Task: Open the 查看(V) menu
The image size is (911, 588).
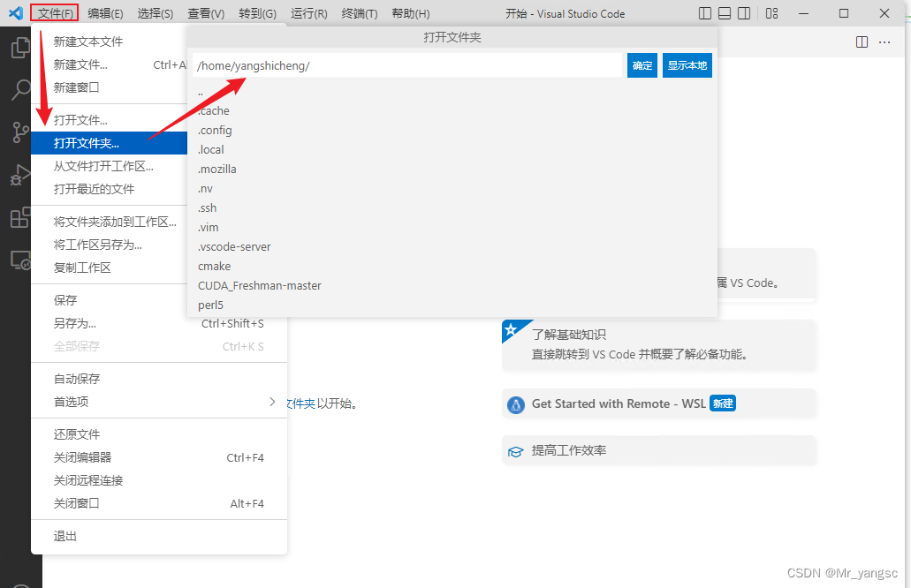Action: (206, 12)
